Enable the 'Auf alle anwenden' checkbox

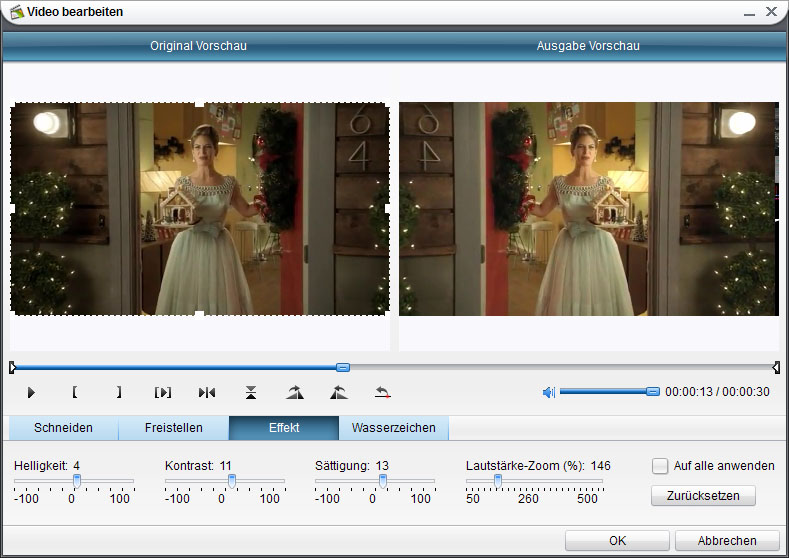tap(660, 466)
